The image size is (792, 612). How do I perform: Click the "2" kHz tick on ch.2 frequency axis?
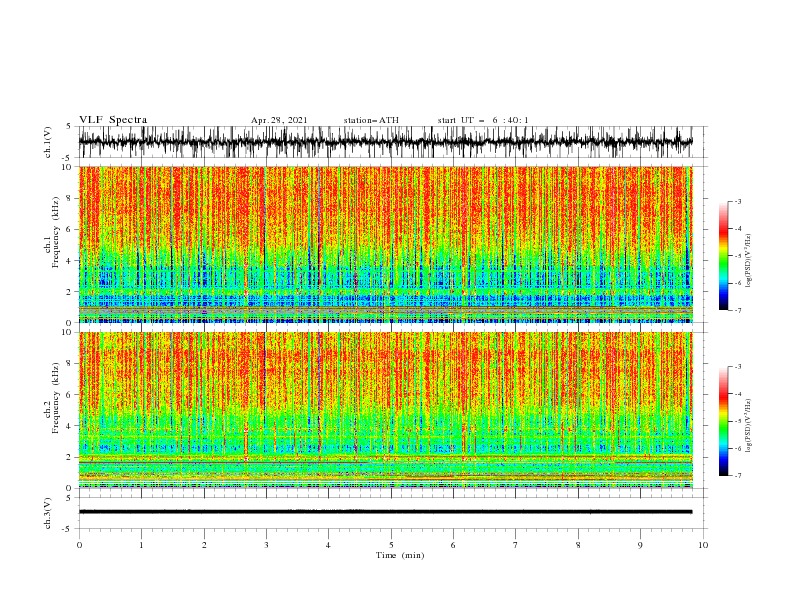[x=70, y=457]
